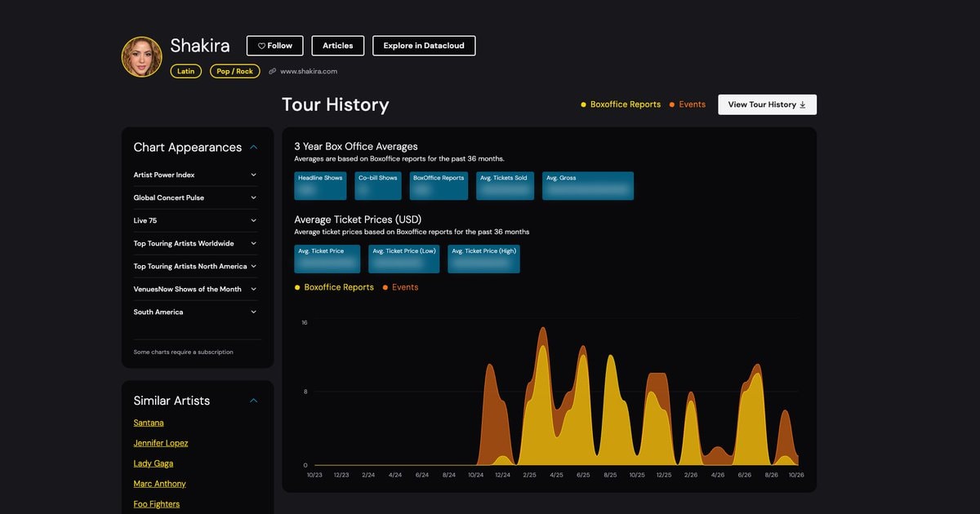Click the 3 Year Box Office Averages heading

click(x=356, y=147)
